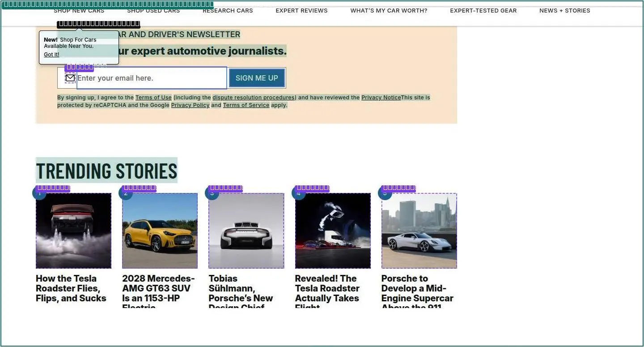This screenshot has height=347, width=644.
Task: Go to Research Cars section
Action: [228, 10]
